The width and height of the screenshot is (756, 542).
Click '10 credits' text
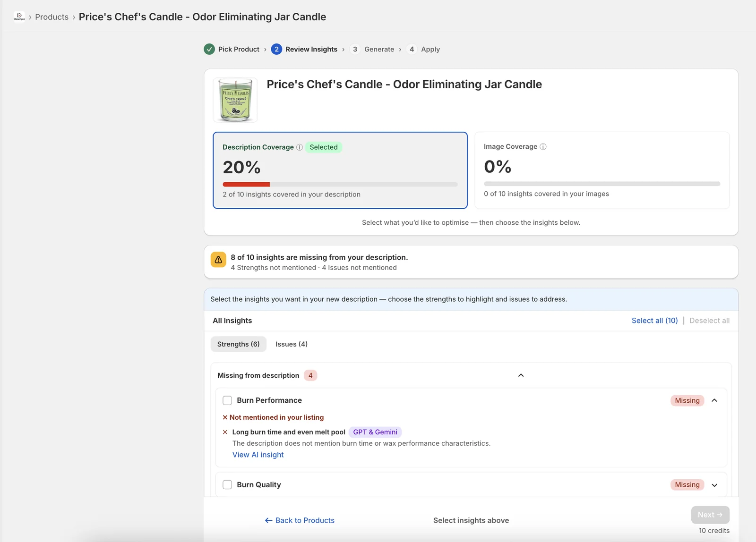714,531
